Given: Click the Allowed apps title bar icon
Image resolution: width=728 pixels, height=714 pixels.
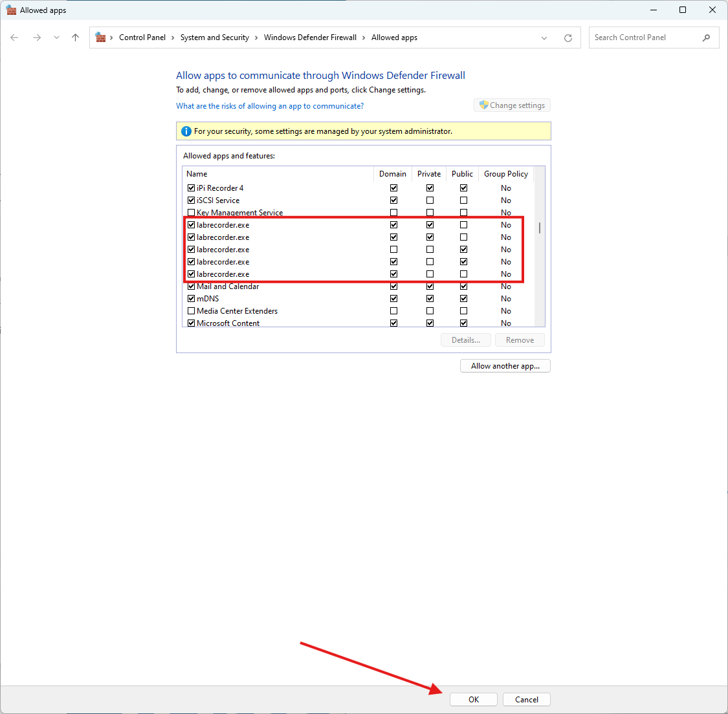Looking at the screenshot, I should pyautogui.click(x=11, y=10).
